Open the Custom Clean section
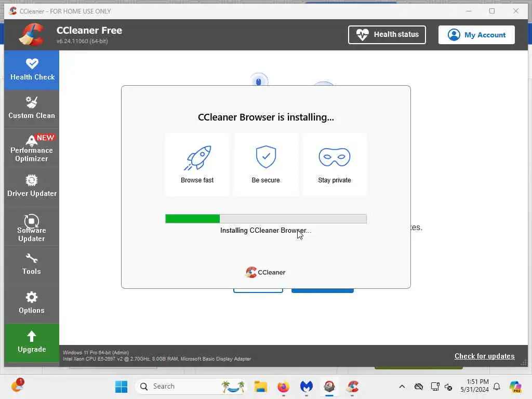The image size is (532, 399). [x=32, y=109]
